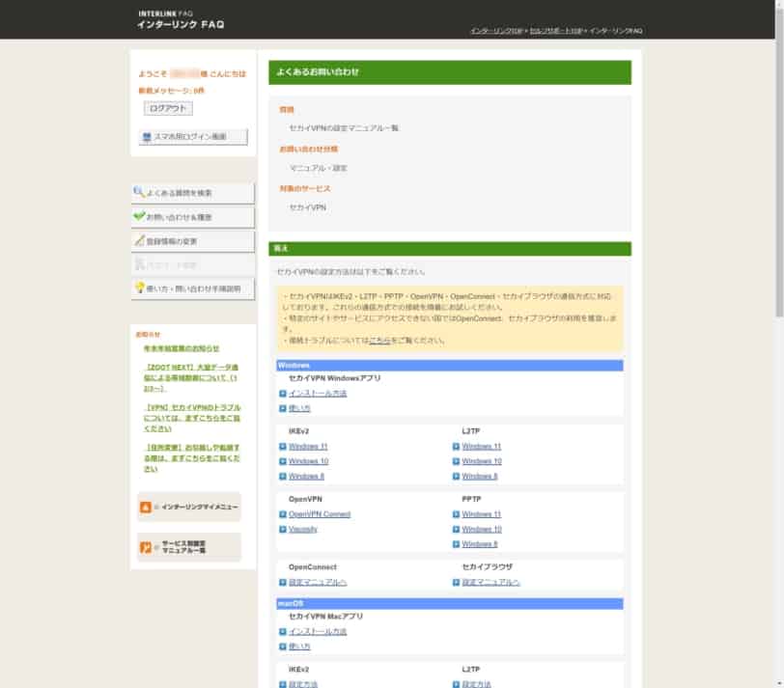Click arrow icon beside macOS L2TP 設定方法
The height and width of the screenshot is (688, 784).
(456, 684)
